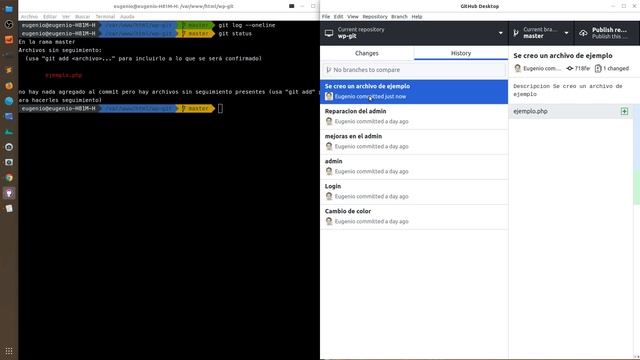Open the Terminal menu in the terminal window
Image resolution: width=640 pixels, height=360 pixels.
click(x=105, y=17)
